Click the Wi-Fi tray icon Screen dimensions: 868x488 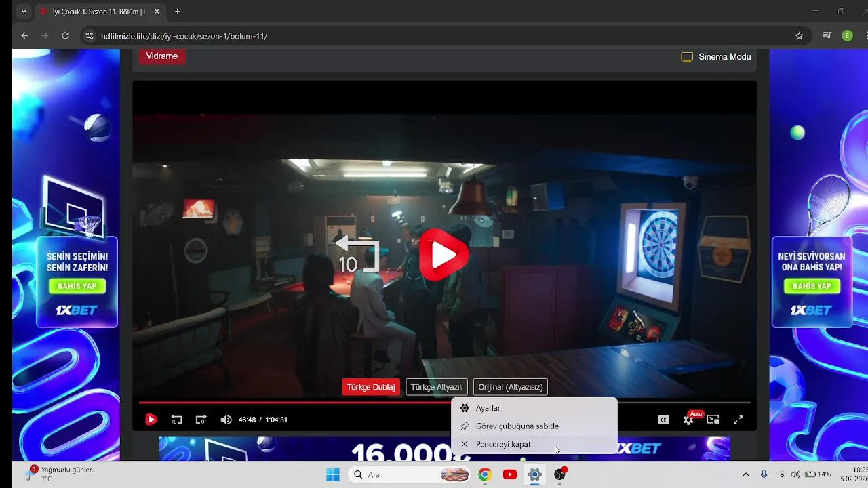[782, 474]
